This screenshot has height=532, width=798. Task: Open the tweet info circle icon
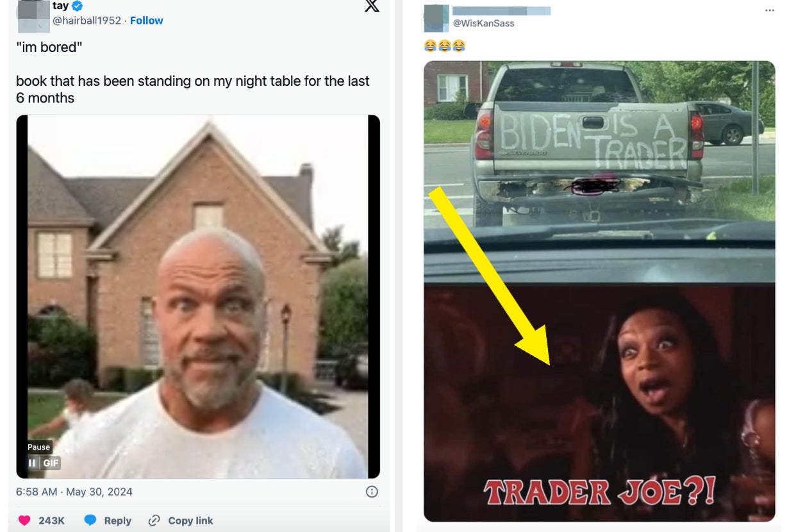point(372,492)
